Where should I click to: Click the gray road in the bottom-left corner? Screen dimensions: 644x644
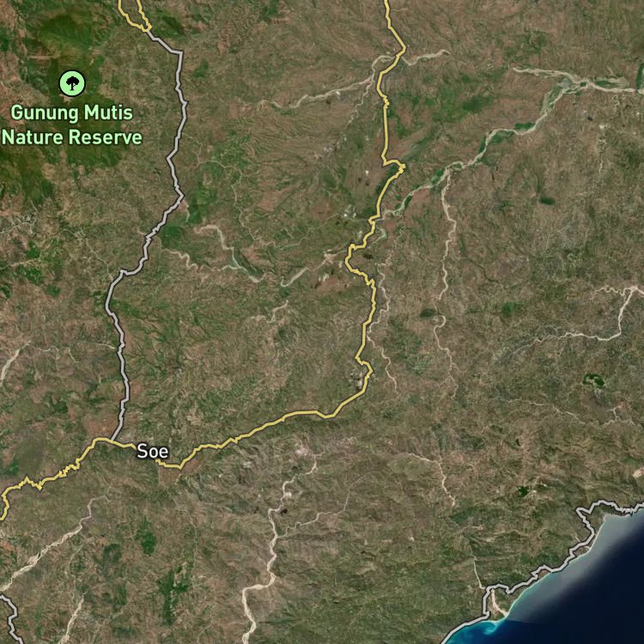click(10, 611)
